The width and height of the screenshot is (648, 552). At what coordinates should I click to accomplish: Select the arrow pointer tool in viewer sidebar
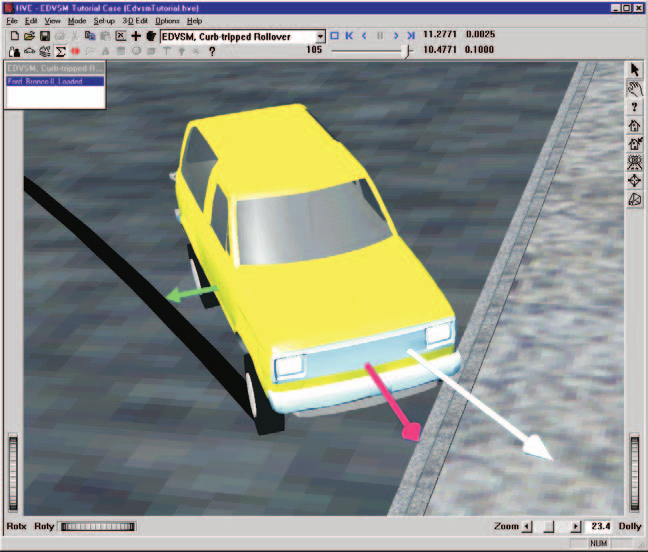[x=635, y=69]
